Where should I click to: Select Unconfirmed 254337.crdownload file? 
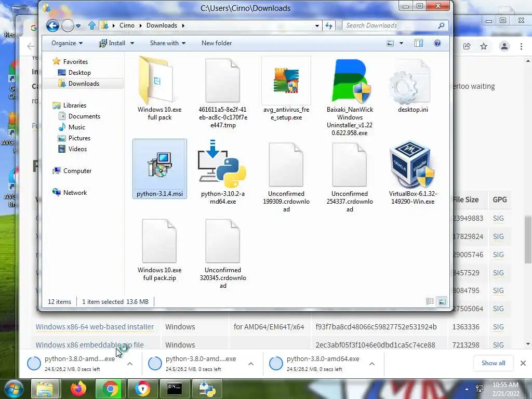click(x=350, y=177)
